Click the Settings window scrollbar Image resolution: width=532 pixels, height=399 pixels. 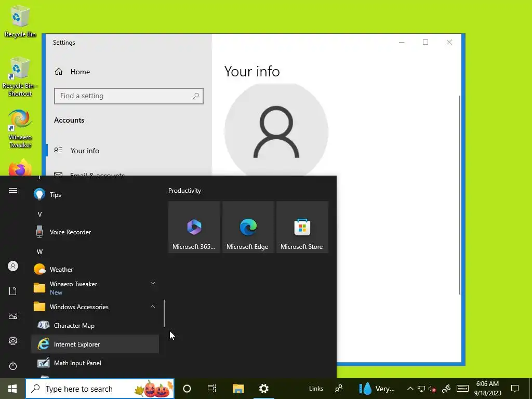click(460, 195)
